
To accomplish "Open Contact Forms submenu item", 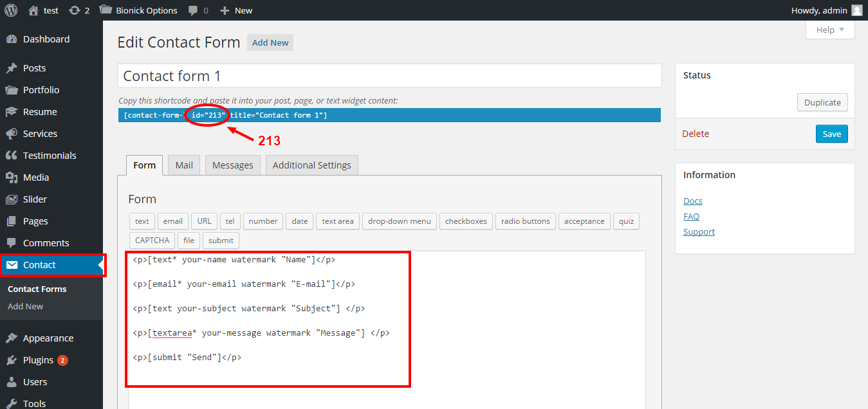I will [x=37, y=289].
